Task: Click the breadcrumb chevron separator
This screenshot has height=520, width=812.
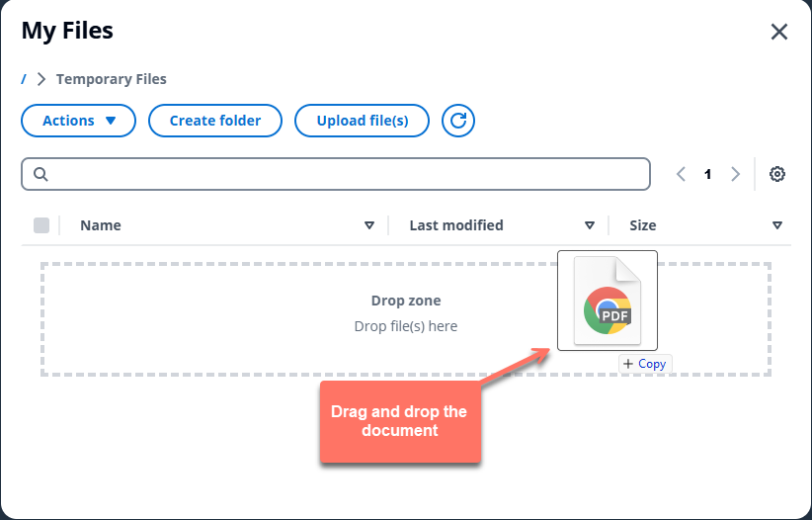Action: pyautogui.click(x=41, y=79)
